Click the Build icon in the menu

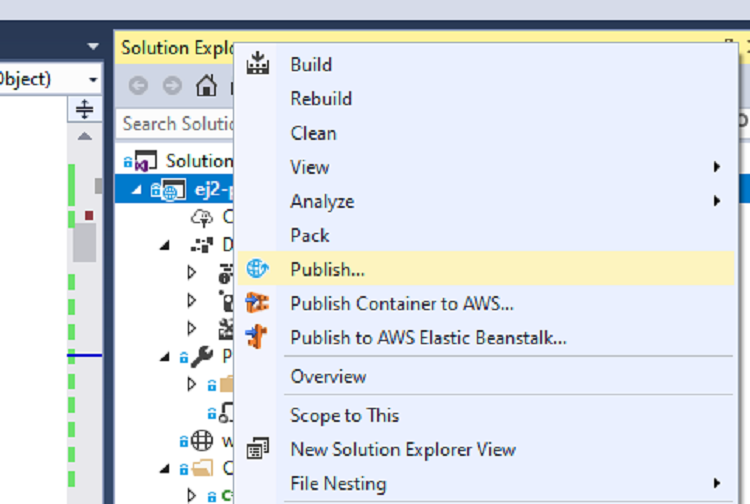[x=258, y=64]
